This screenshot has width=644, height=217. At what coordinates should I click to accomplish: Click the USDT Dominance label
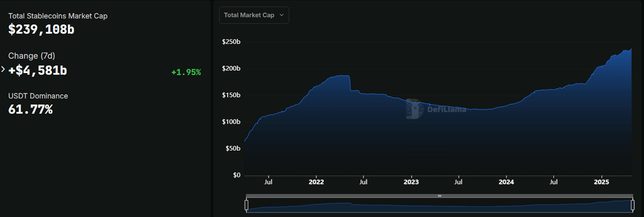[x=38, y=96]
